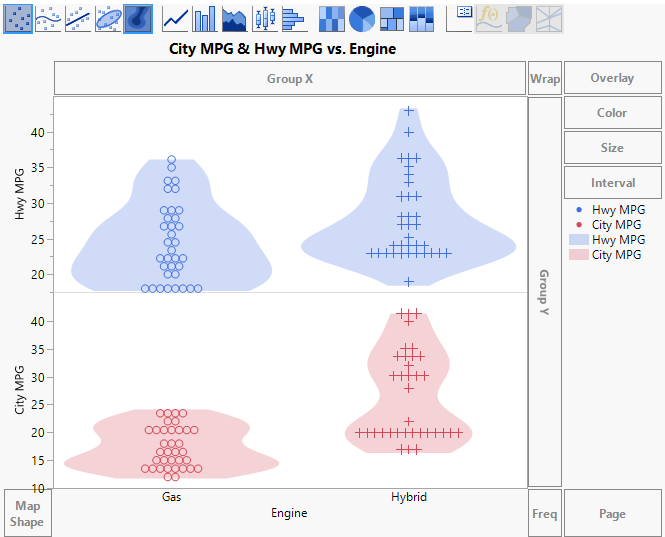Click the City MPG pink legend swatch
The image size is (665, 537).
(x=575, y=255)
